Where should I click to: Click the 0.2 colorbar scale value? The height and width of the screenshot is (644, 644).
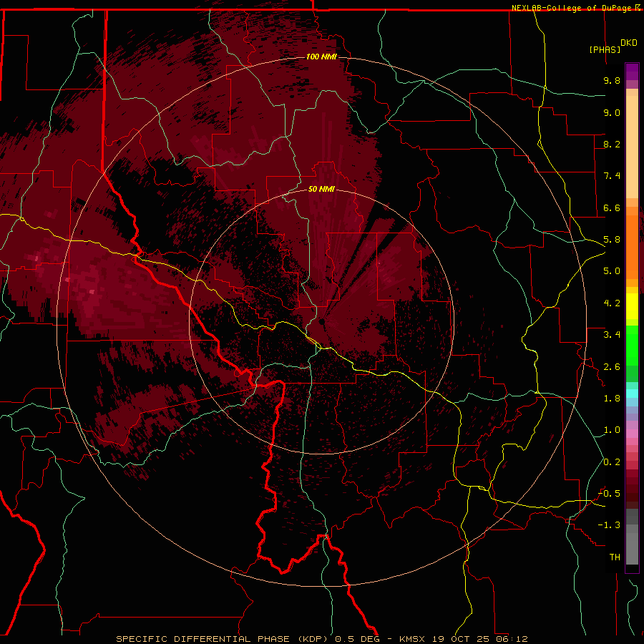(612, 462)
